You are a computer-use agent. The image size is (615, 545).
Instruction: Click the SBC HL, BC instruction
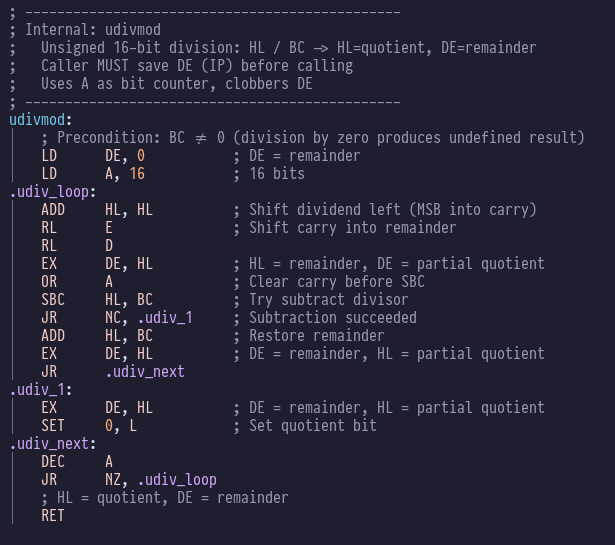tap(97, 300)
